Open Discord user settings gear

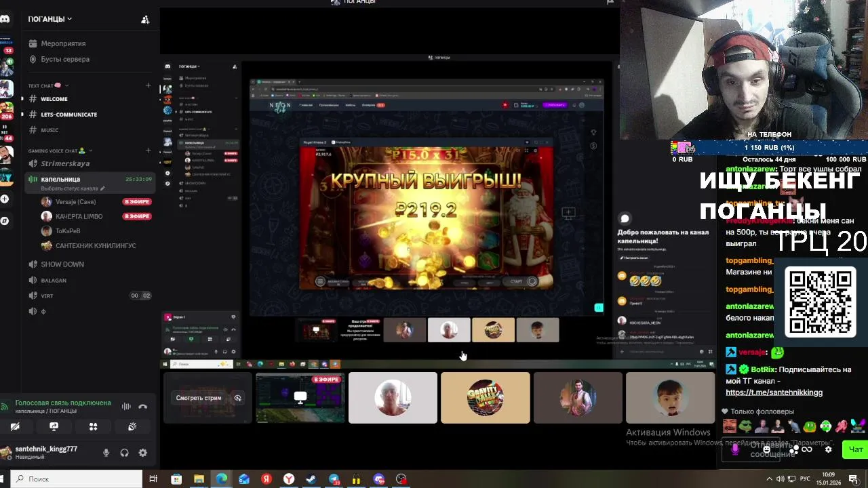click(142, 453)
